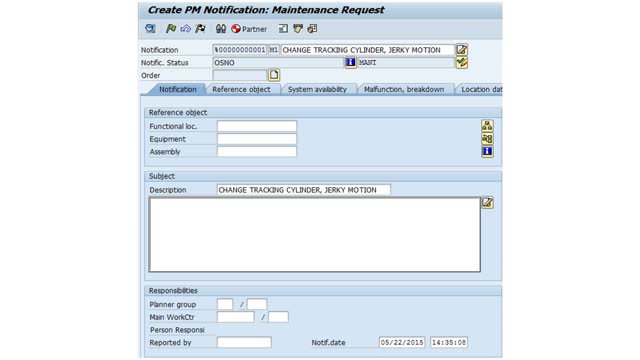
Task: Click the document window toolbar icon
Action: [283, 29]
